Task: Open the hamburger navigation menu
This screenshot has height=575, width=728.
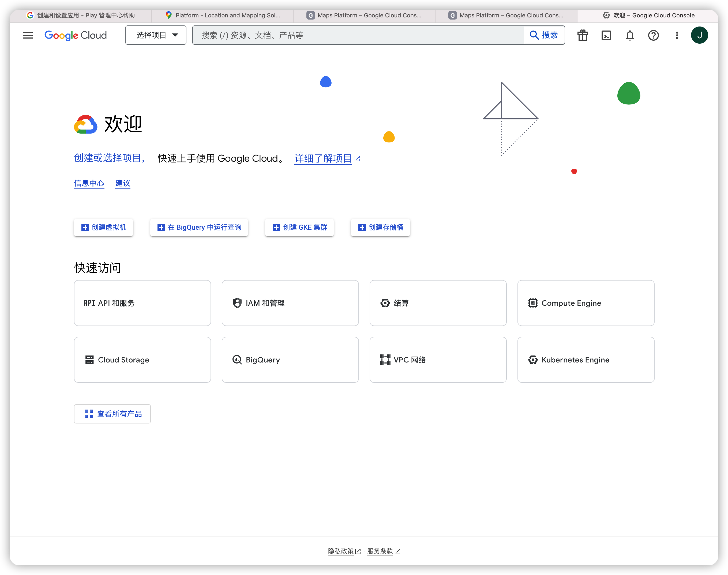Action: (28, 35)
